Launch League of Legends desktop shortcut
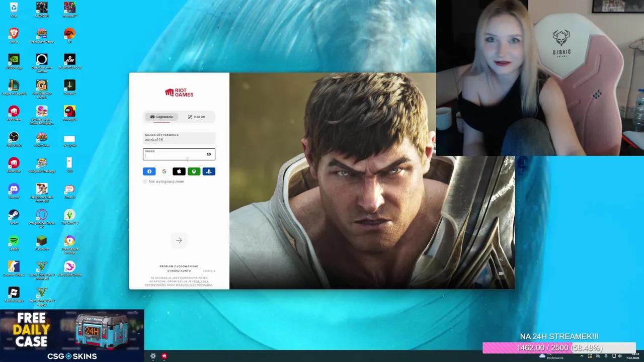Viewport: 644px width, 362px height. [x=14, y=87]
